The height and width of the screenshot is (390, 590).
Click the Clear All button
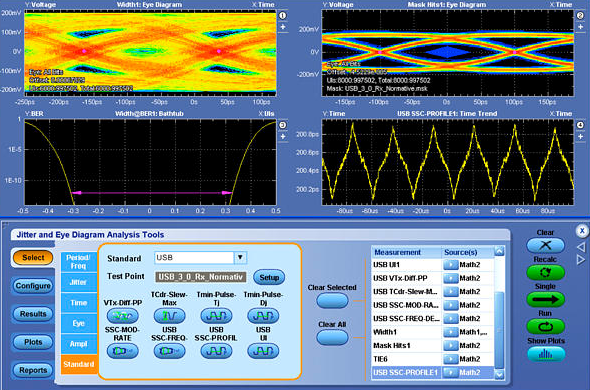click(x=332, y=337)
